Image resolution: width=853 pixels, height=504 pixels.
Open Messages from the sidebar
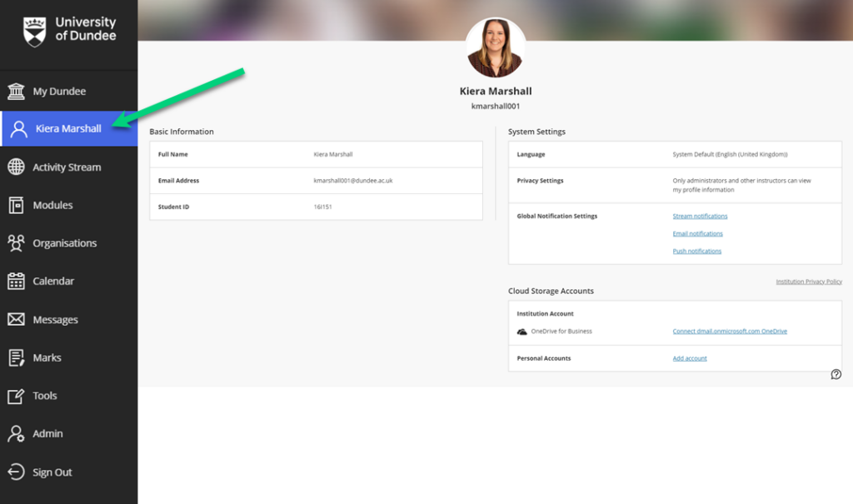[68, 320]
